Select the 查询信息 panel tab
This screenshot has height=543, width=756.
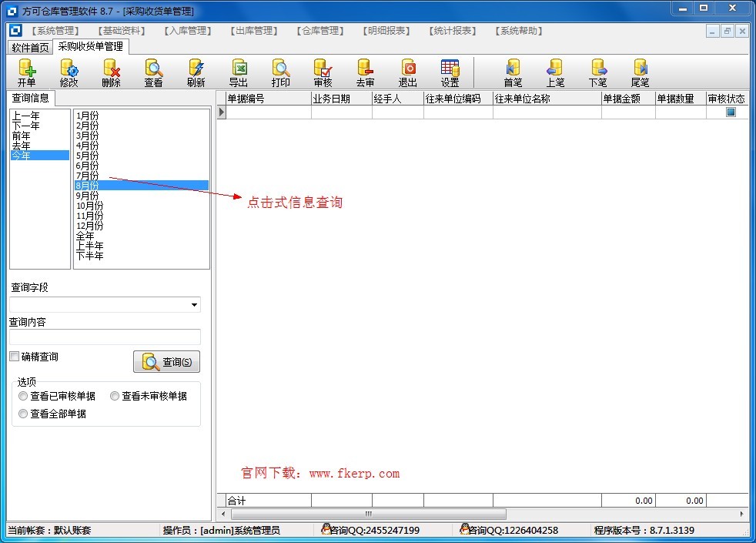pyautogui.click(x=30, y=98)
